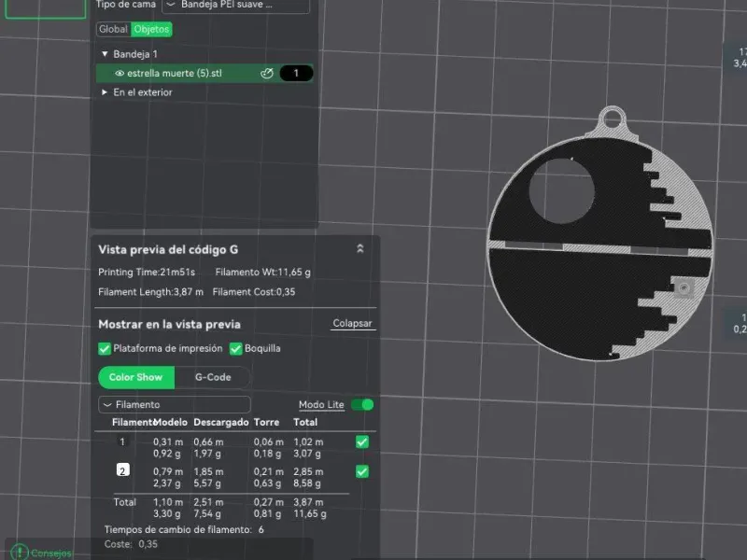The height and width of the screenshot is (560, 747).
Task: Turn off the Modo Lite switch
Action: [362, 405]
